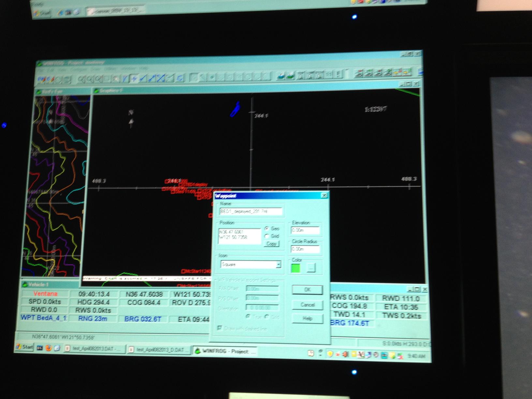Switch to test_April082013_D.DAT taskbar window
This screenshot has width=532, height=399.
(x=159, y=350)
